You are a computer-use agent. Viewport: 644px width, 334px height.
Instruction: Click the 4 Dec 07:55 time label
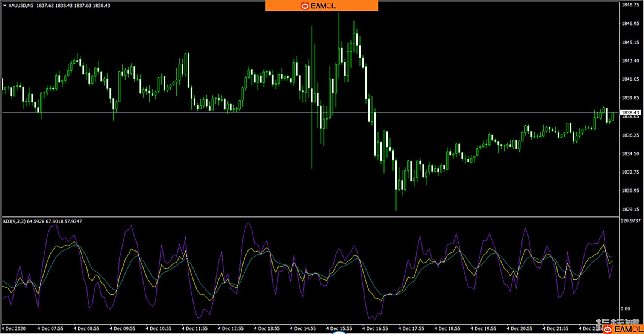[x=50, y=329]
